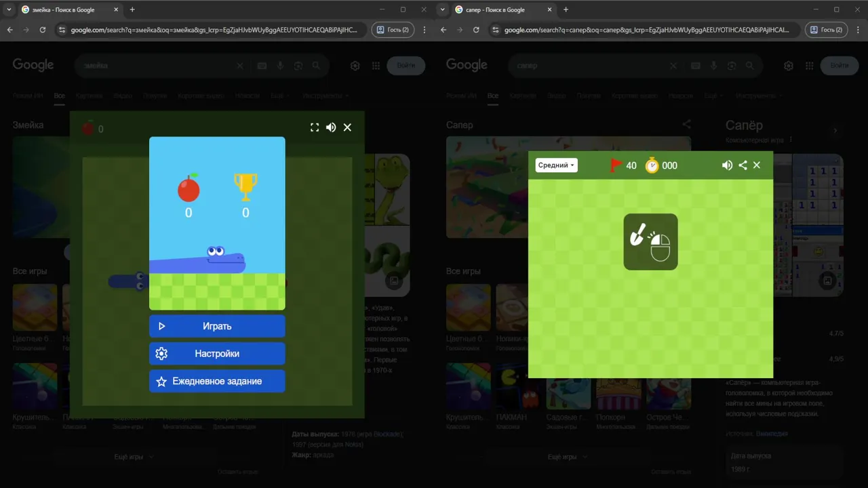Click the змейка window address bar URL
868x488 pixels.
(214, 30)
